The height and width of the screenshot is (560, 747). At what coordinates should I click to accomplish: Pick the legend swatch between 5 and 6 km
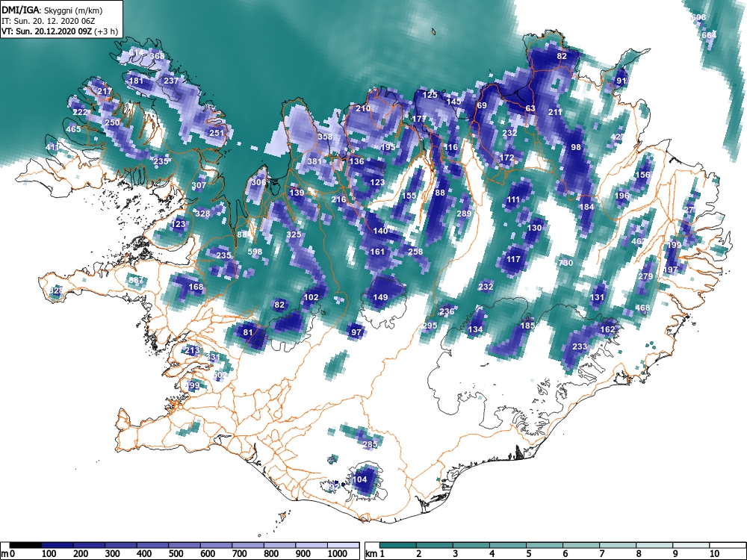click(x=544, y=546)
